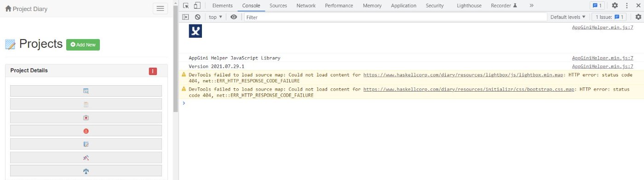Click the first-aid kit icon button
This screenshot has width=644, height=180.
[86, 118]
